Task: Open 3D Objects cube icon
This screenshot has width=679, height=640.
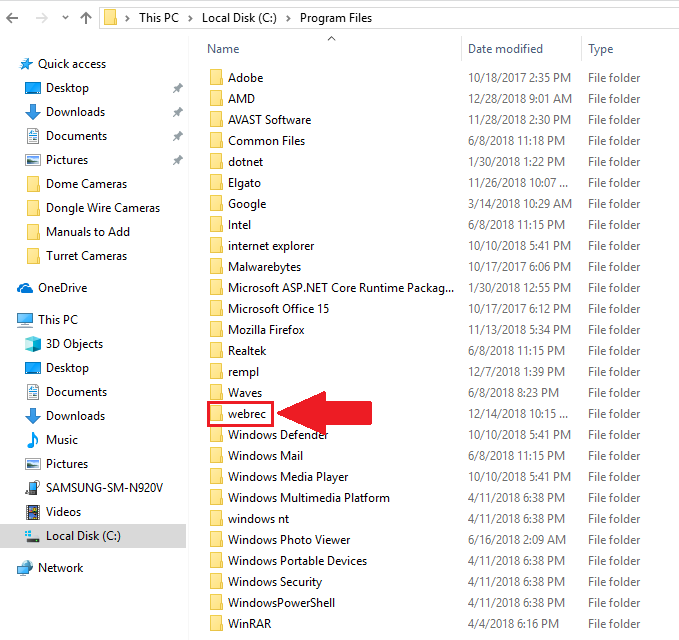Action: click(33, 344)
